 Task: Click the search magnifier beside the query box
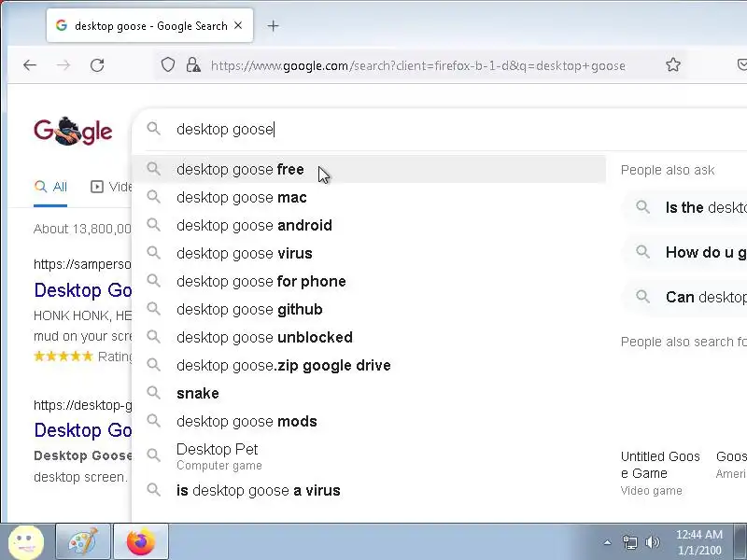tap(153, 129)
